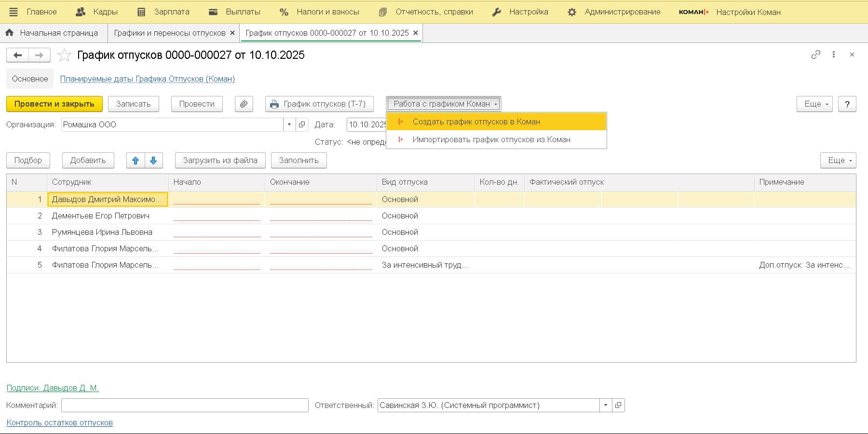Image resolution: width=868 pixels, height=434 pixels.
Task: Go back using the left arrow button
Action: pyautogui.click(x=18, y=55)
